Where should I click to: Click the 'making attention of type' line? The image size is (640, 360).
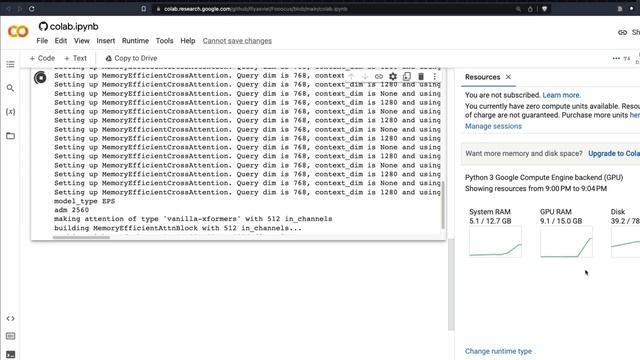tap(193, 219)
